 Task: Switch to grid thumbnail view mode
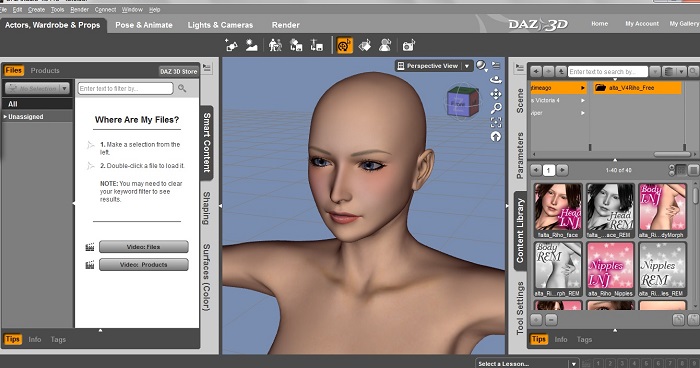click(681, 170)
